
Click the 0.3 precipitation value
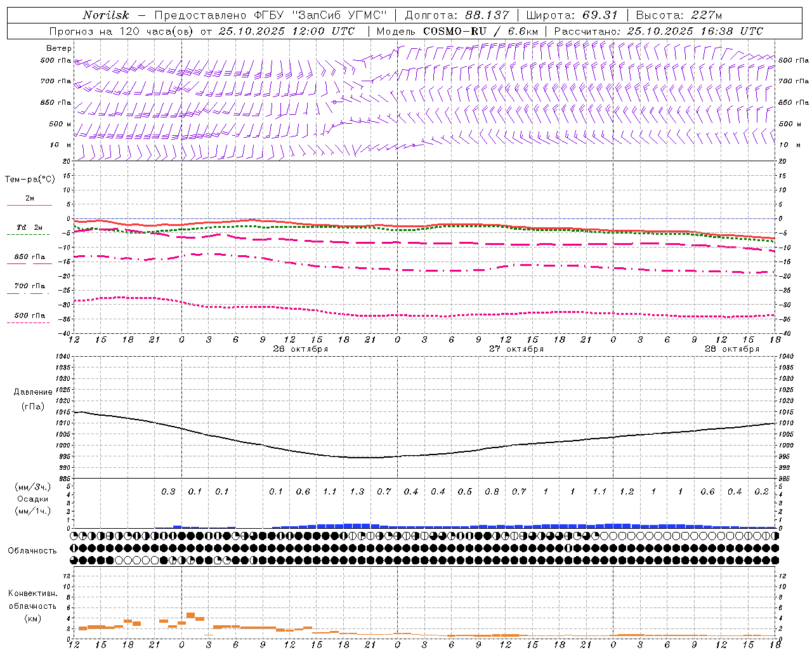click(168, 491)
